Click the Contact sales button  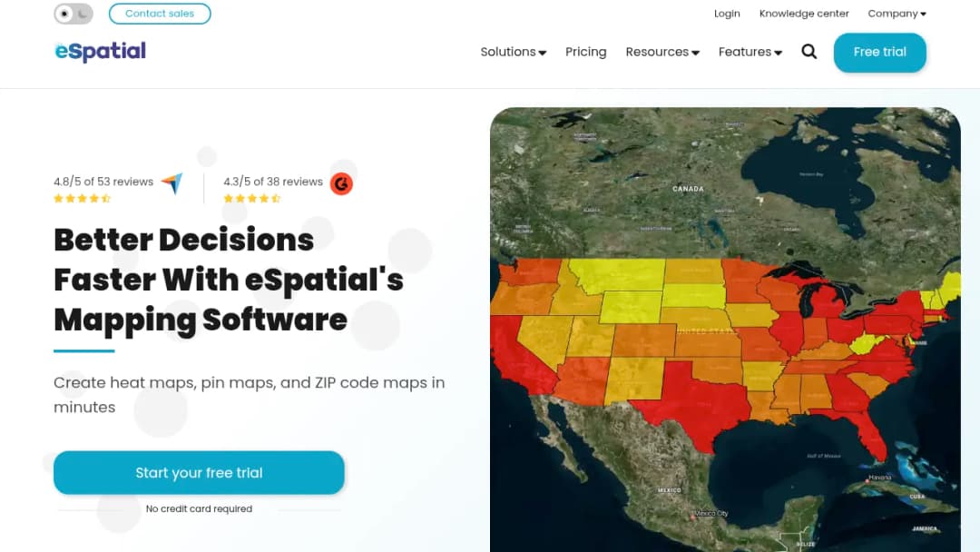click(x=160, y=14)
